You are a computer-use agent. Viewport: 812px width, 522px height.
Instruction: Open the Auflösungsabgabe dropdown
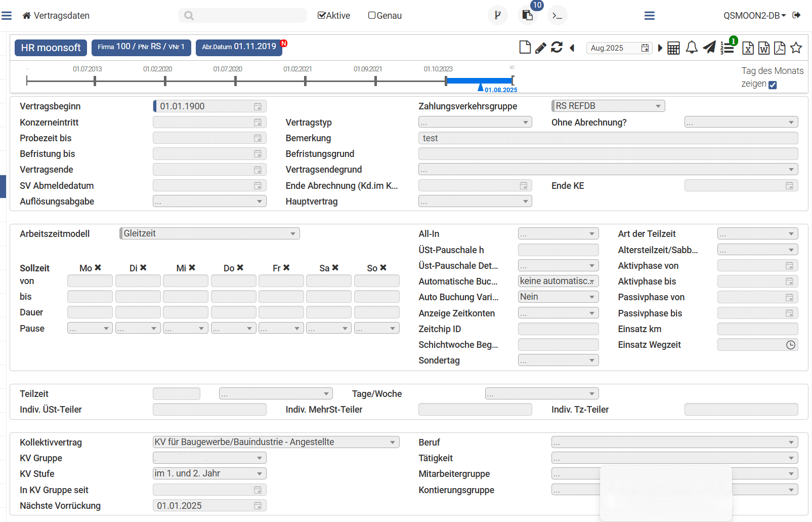[x=209, y=201]
